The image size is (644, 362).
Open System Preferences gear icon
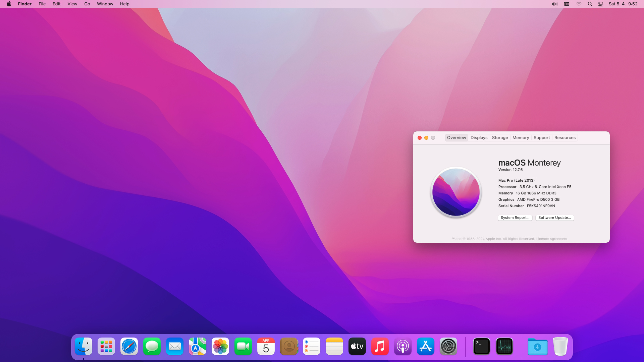point(448,346)
